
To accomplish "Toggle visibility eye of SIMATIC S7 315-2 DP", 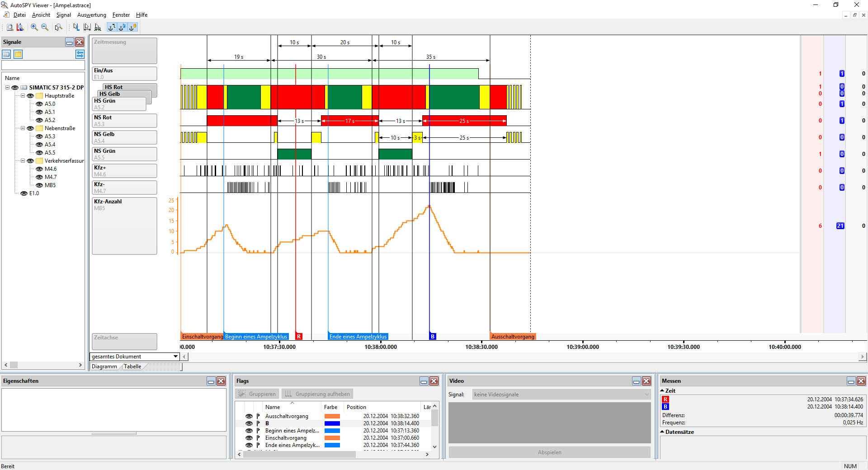I will (x=15, y=88).
